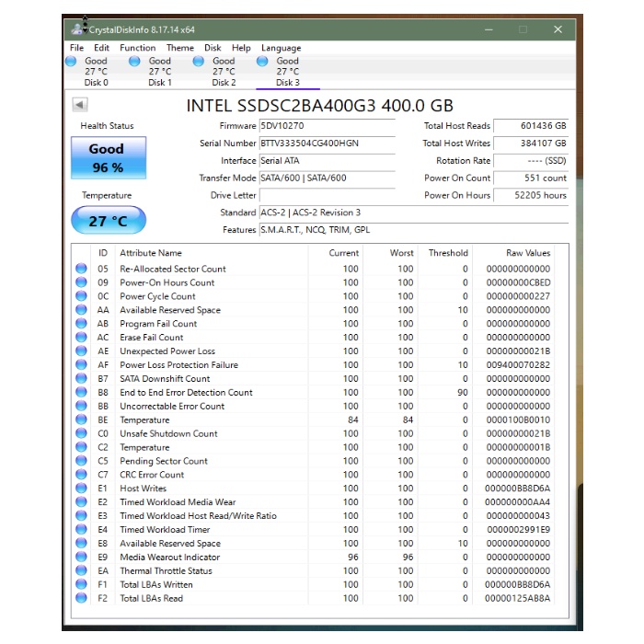644x644 pixels.
Task: Click the Firmware value field
Action: coord(327,126)
